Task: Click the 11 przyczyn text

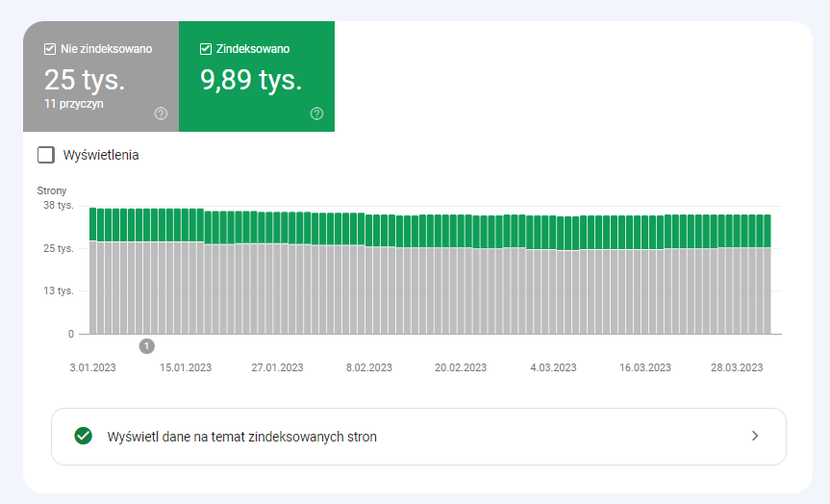Action: pyautogui.click(x=74, y=104)
